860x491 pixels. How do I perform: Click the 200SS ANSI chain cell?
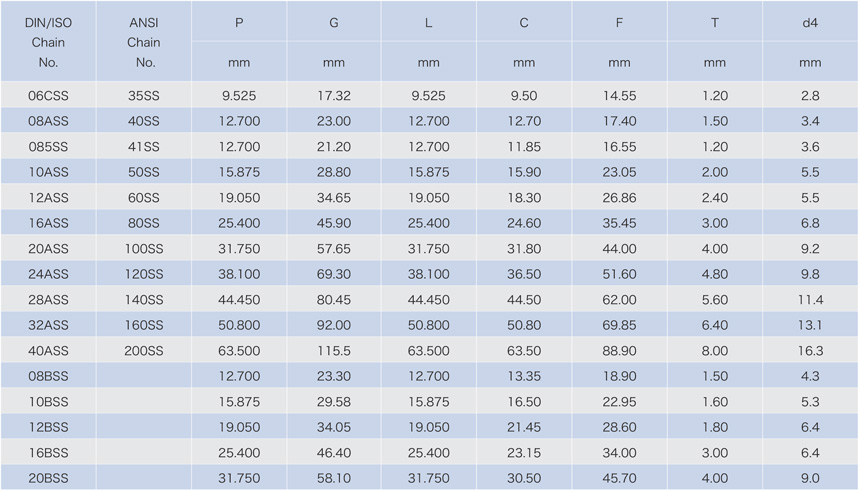coord(144,351)
